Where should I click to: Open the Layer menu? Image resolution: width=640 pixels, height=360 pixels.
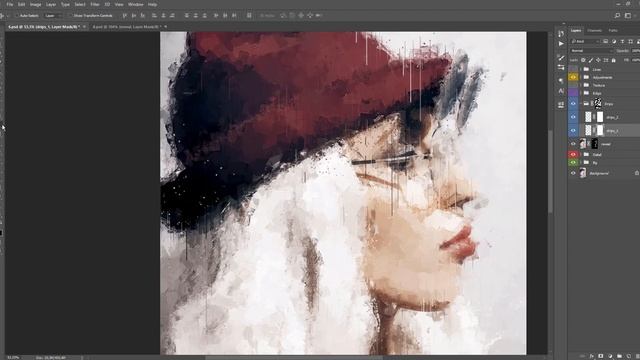(51, 4)
